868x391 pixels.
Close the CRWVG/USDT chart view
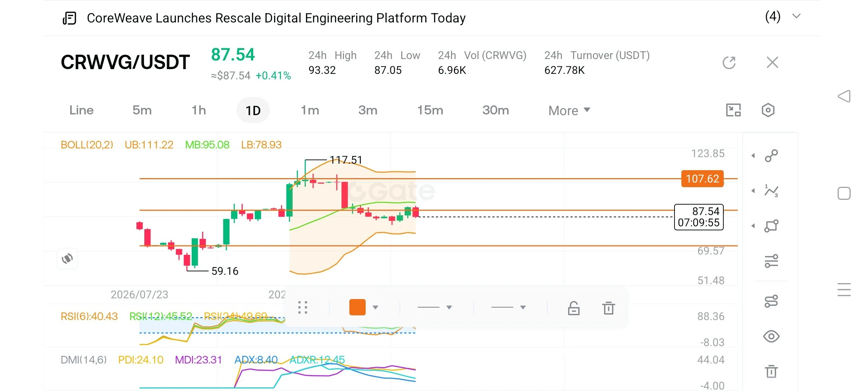tap(772, 63)
